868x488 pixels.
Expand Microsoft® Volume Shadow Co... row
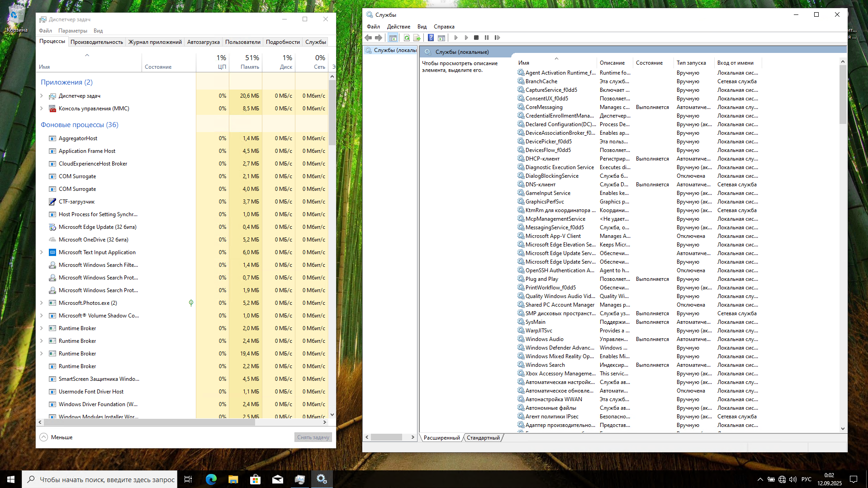42,316
